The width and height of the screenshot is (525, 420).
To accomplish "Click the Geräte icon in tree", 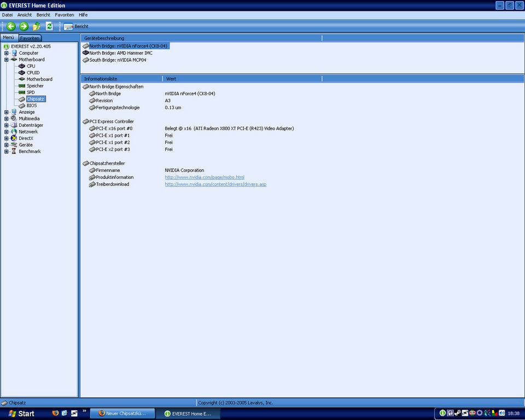I will 14,145.
